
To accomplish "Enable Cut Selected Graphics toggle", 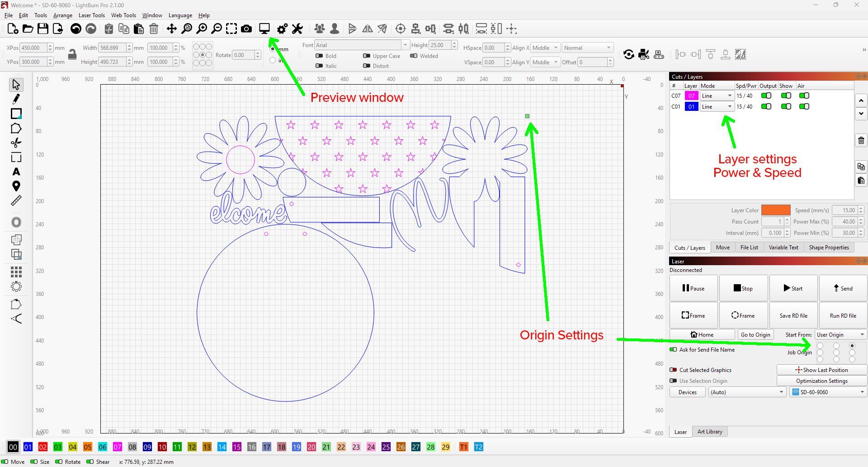I will [674, 370].
